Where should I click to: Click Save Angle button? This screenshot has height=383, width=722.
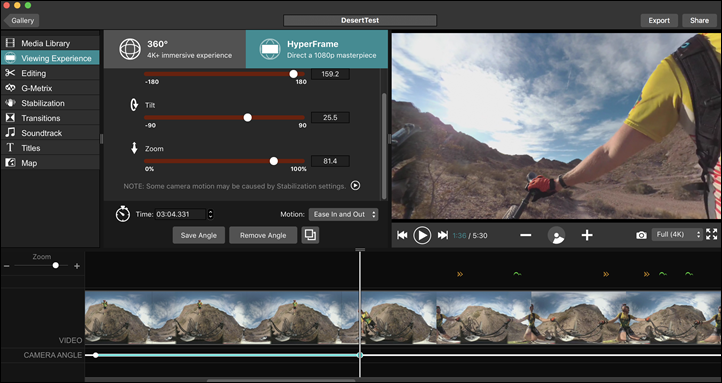click(x=198, y=235)
